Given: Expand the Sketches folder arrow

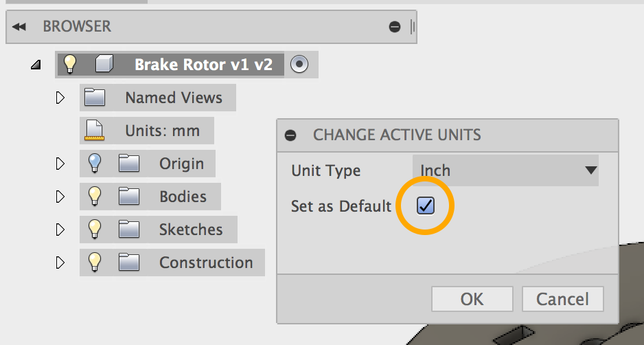Looking at the screenshot, I should click(60, 230).
